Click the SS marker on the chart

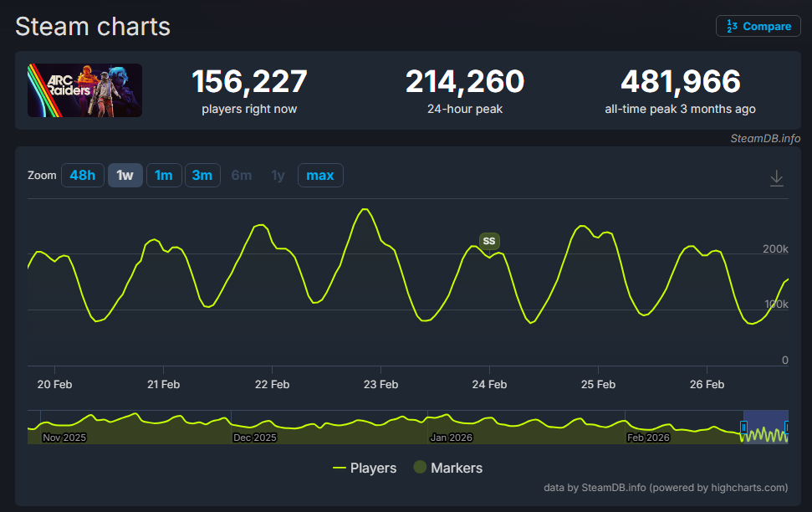point(489,241)
